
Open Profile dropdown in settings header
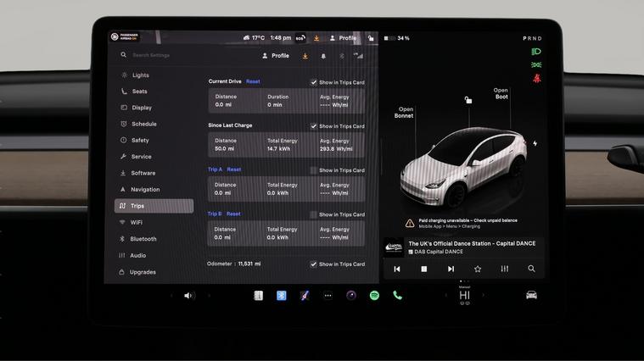pos(275,56)
